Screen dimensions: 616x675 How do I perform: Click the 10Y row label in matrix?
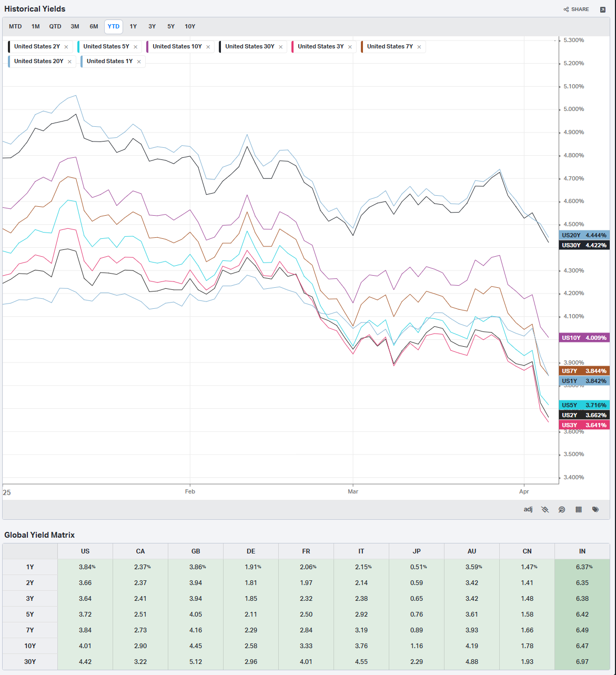pos(30,646)
